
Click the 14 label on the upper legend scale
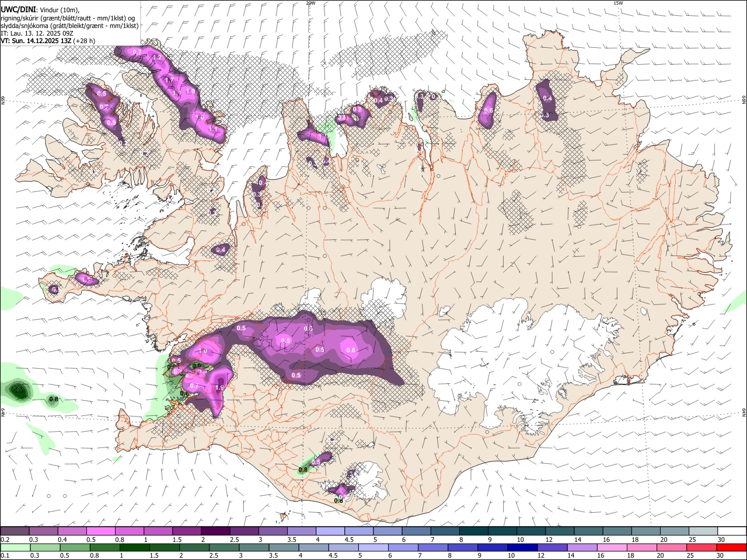(578, 540)
